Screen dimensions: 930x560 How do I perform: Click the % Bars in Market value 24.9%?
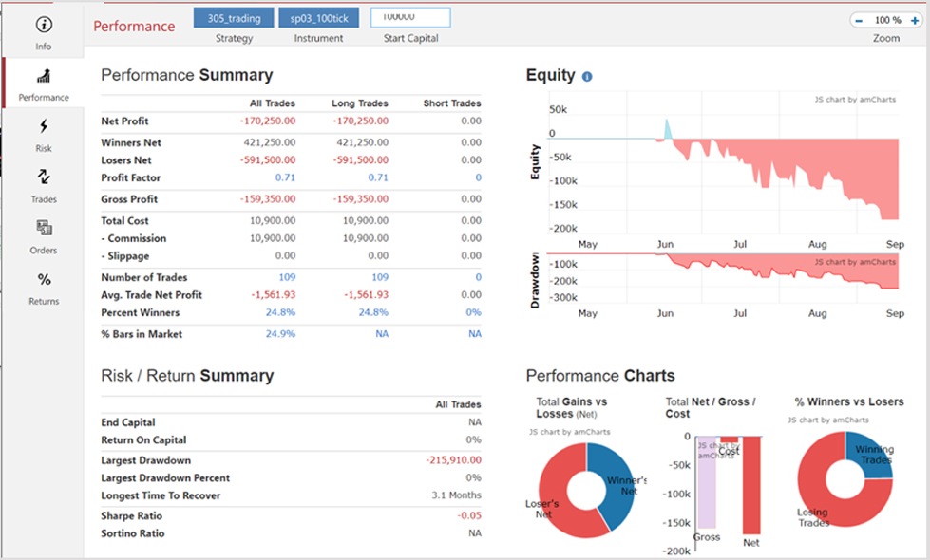(x=280, y=334)
